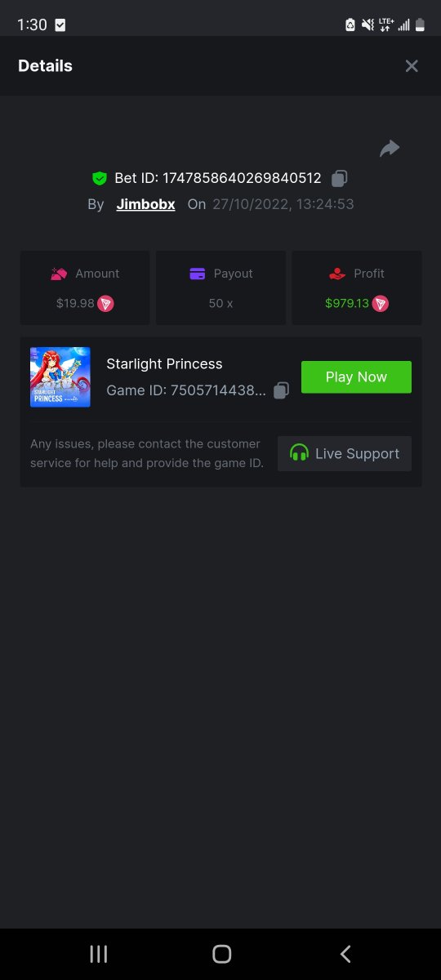
Task: Close the Details panel
Action: point(412,66)
